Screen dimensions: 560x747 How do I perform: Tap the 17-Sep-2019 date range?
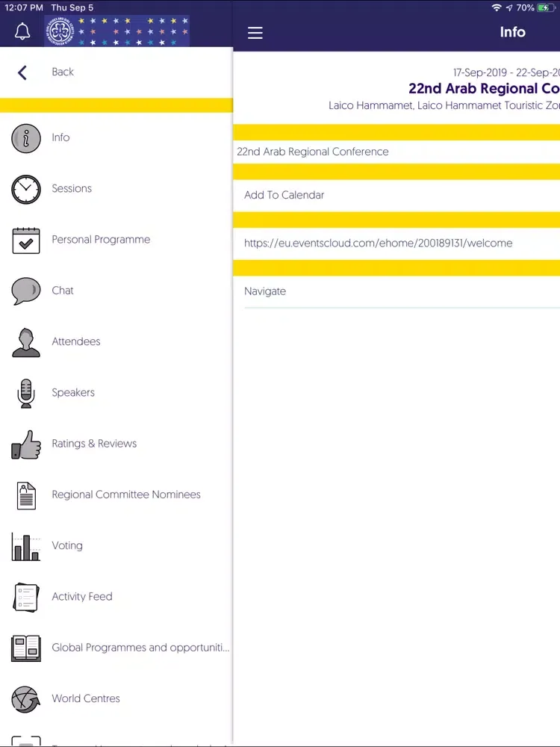pyautogui.click(x=506, y=72)
